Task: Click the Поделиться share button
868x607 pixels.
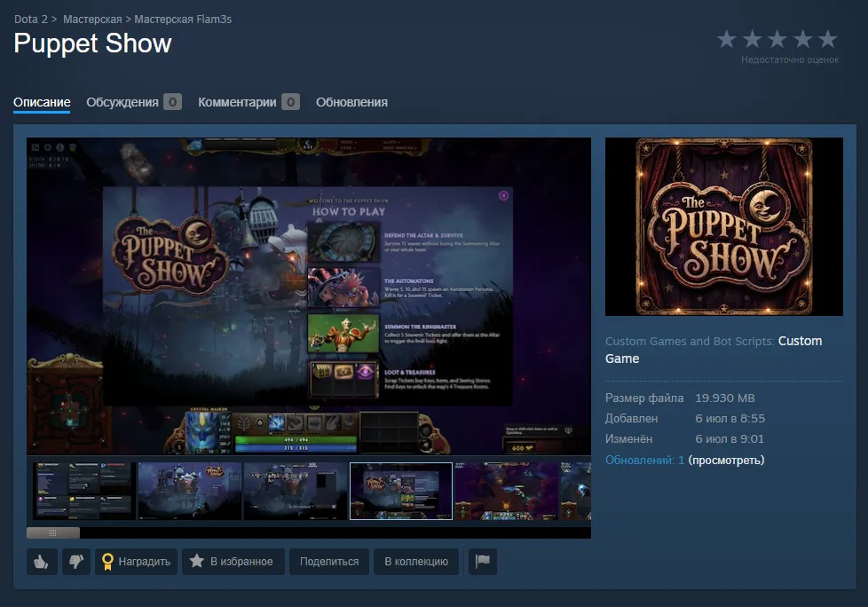Action: click(x=328, y=562)
